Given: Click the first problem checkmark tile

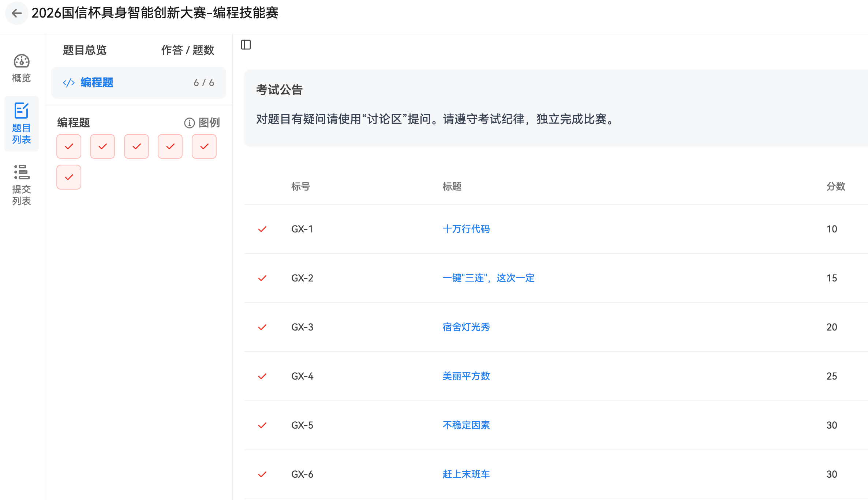Looking at the screenshot, I should pos(69,146).
